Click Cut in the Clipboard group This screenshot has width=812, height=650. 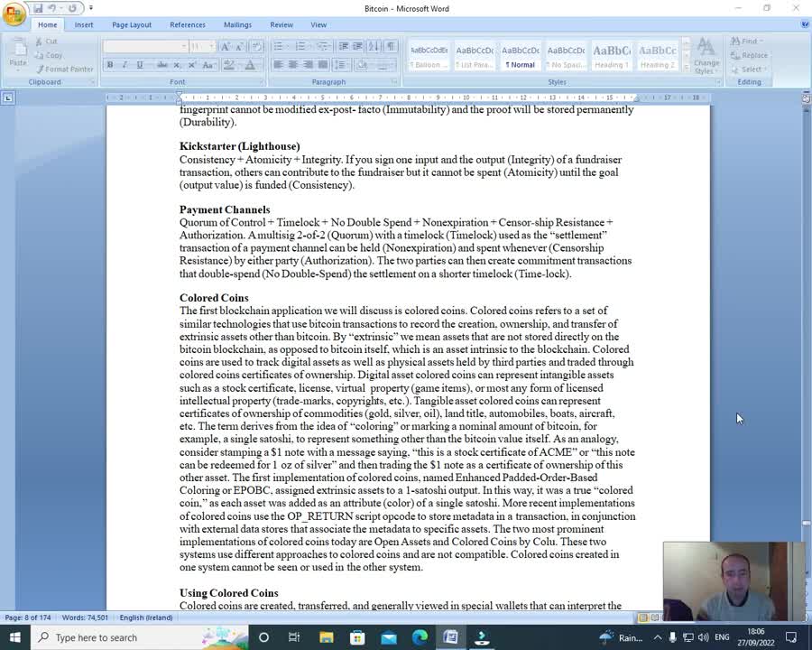pyautogui.click(x=46, y=42)
